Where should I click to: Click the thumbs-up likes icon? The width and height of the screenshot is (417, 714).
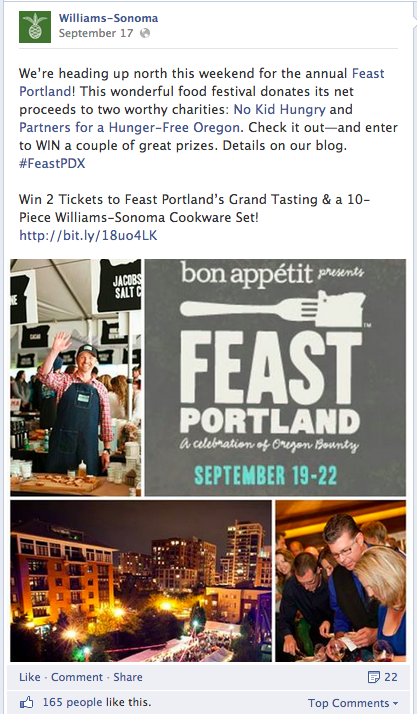[26, 703]
